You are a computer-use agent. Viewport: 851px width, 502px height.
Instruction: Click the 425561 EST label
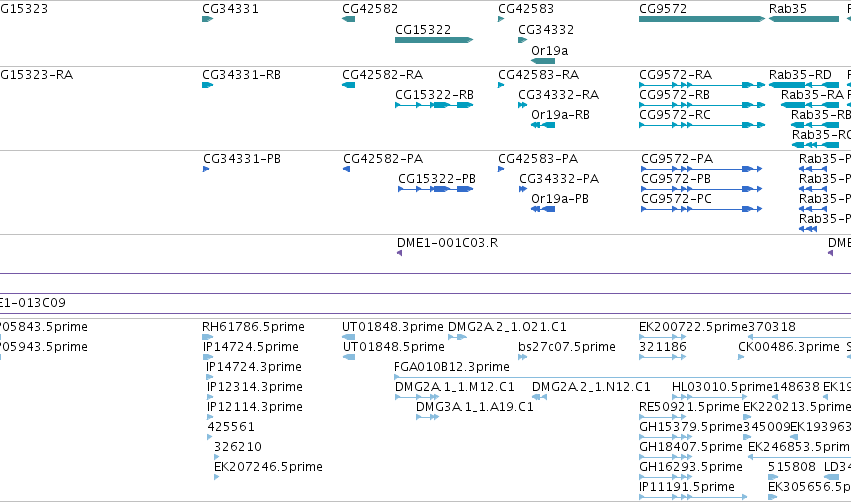[231, 427]
